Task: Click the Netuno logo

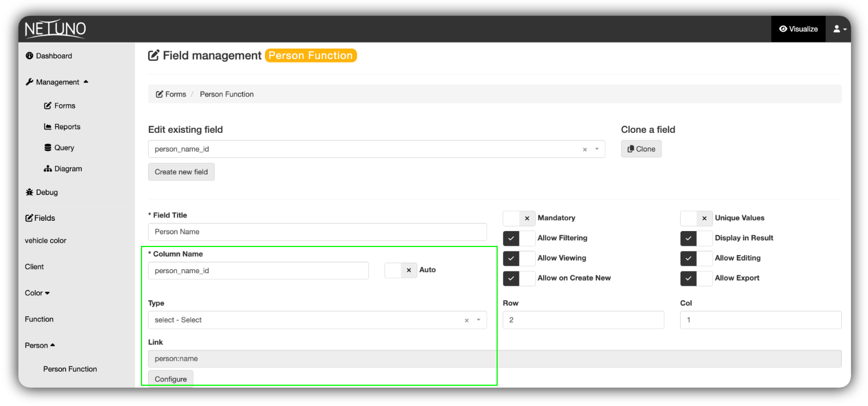Action: [55, 29]
